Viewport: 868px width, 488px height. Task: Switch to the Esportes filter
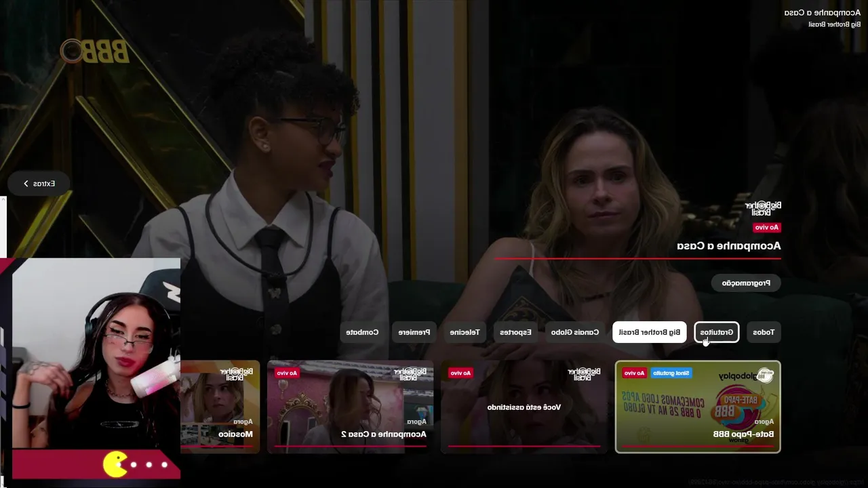tap(516, 332)
